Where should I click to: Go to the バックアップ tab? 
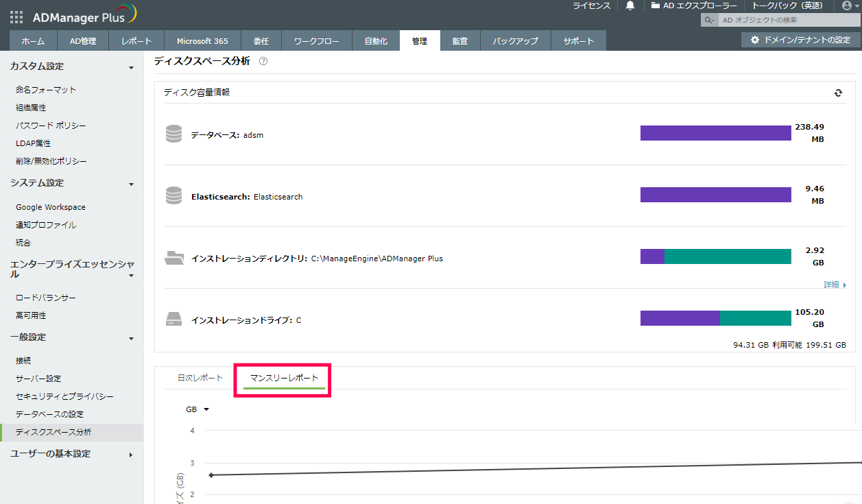coord(515,41)
